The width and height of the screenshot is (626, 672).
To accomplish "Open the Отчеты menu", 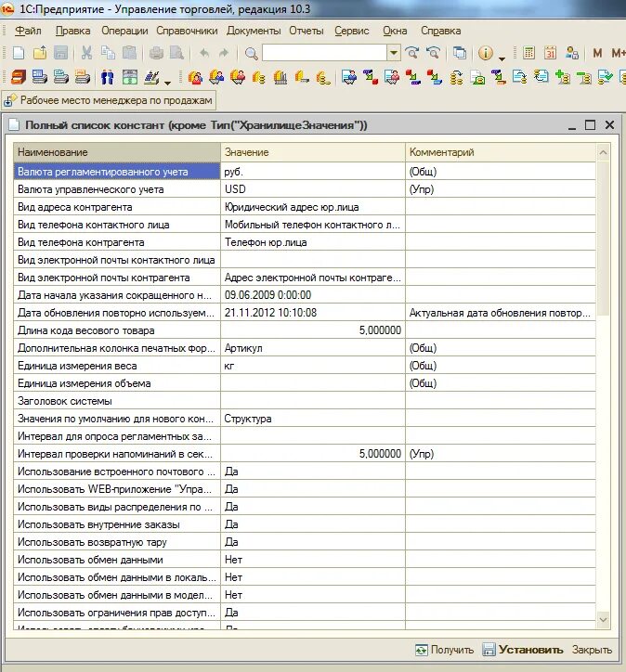I will (x=306, y=31).
